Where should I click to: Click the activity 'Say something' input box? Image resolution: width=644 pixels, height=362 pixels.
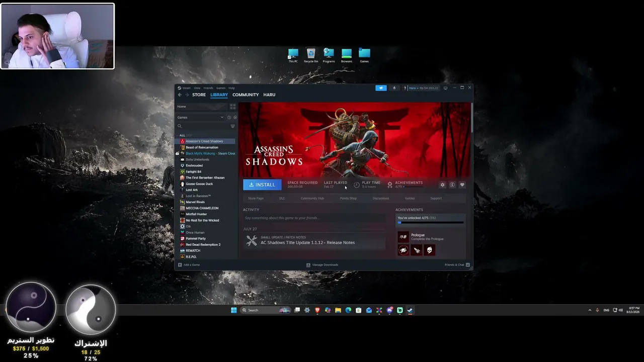pos(314,218)
